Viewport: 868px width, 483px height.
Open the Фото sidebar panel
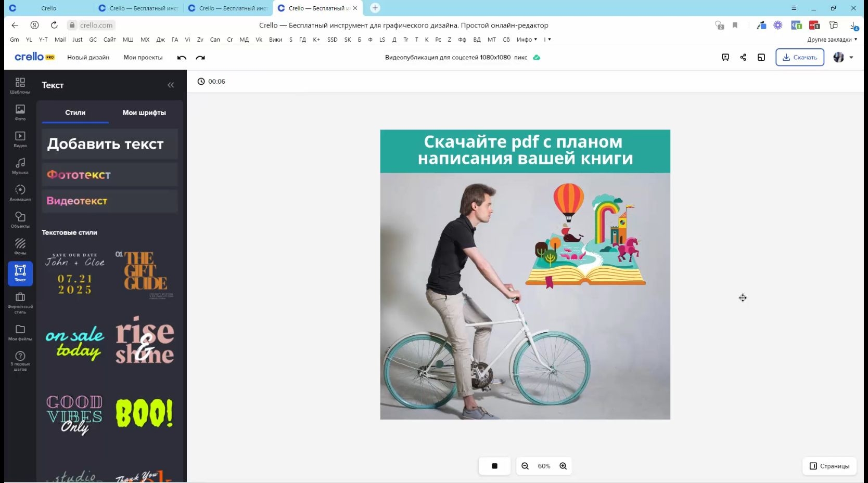(x=20, y=112)
